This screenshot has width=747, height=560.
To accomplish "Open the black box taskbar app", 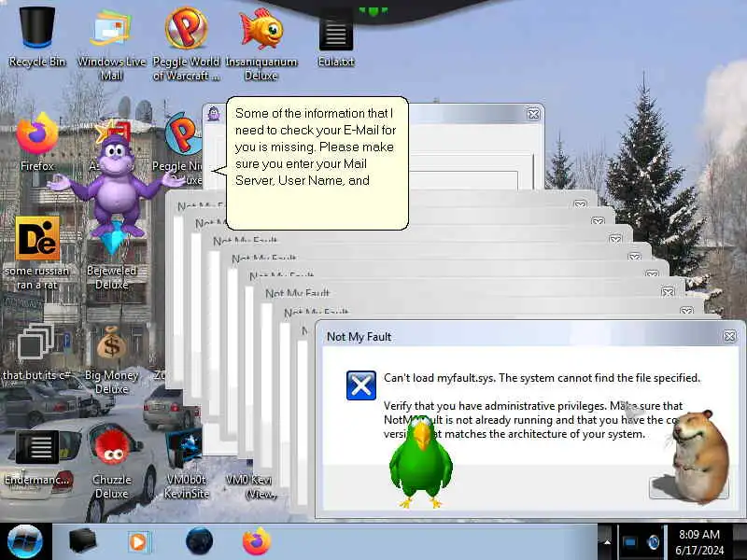I will [x=83, y=541].
